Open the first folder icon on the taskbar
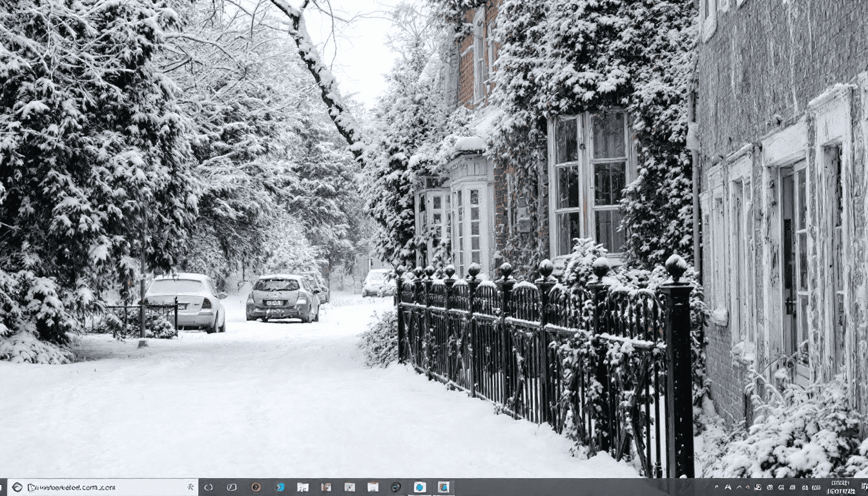 pyautogui.click(x=302, y=487)
